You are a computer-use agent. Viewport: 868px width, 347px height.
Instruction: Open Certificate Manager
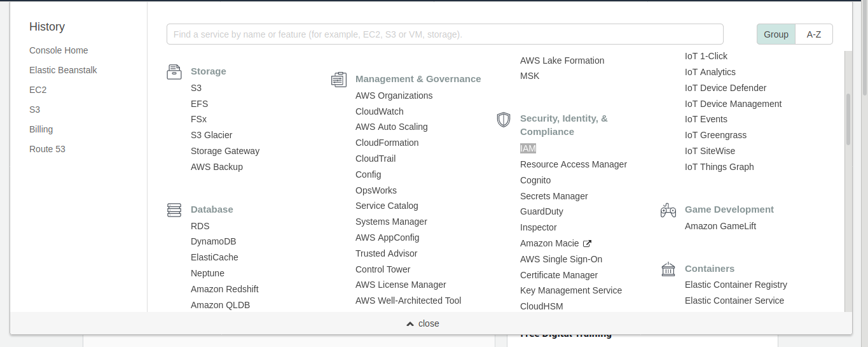click(559, 275)
